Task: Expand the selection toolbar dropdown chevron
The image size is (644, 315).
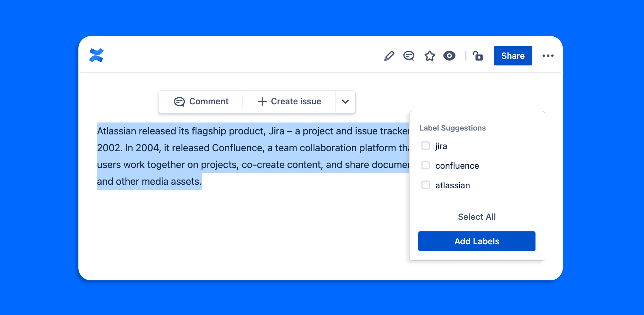Action: point(345,101)
